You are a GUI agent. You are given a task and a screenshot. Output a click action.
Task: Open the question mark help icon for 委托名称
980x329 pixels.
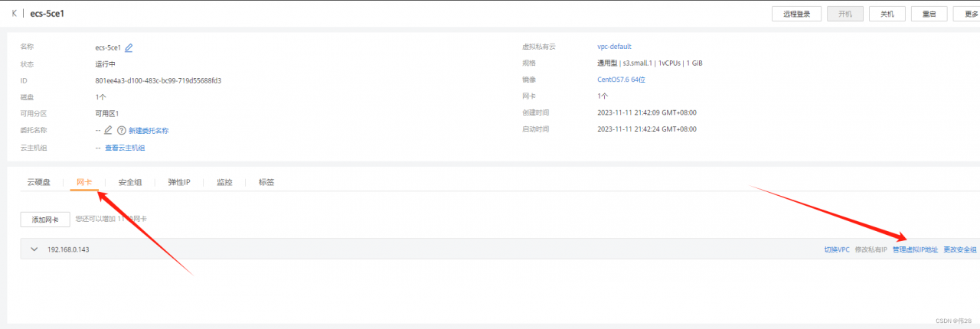coord(121,130)
